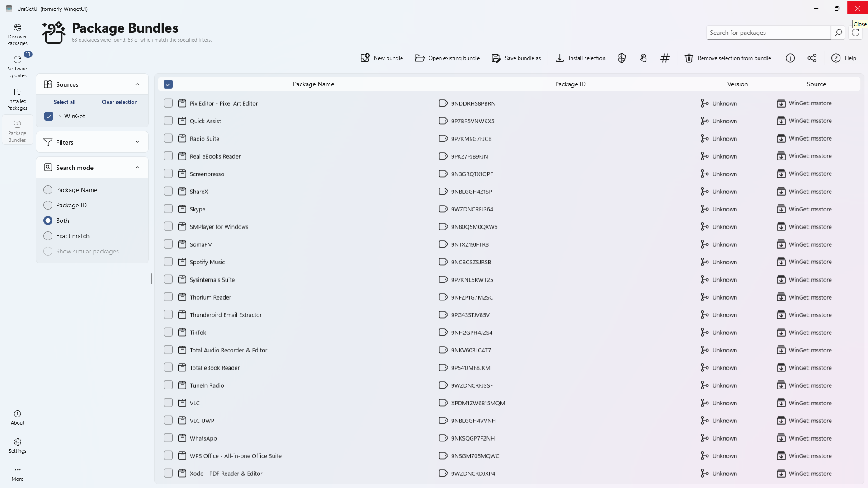Open the More menu

17,474
